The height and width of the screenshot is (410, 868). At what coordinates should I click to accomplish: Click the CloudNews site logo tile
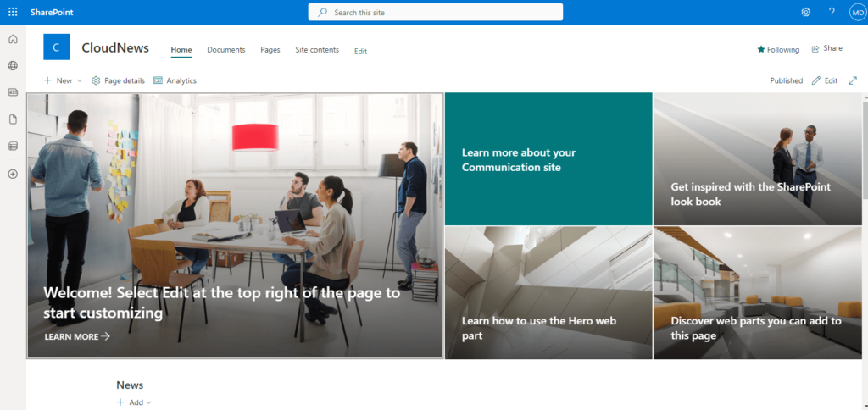[x=57, y=47]
